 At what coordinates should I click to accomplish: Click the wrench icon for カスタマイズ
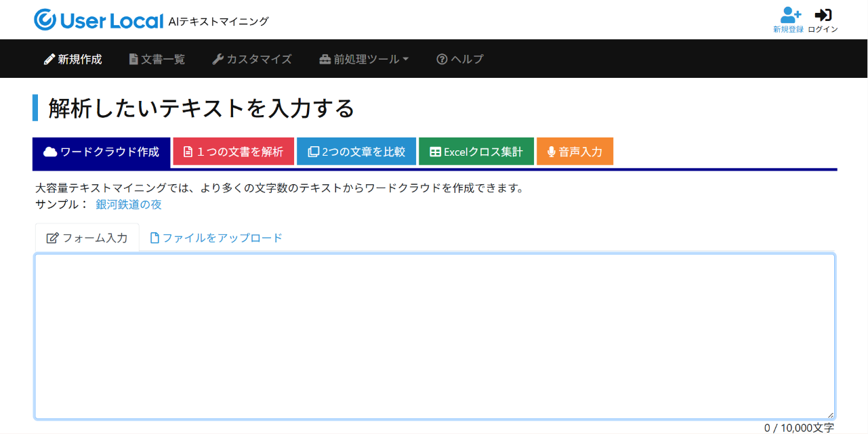pos(218,60)
